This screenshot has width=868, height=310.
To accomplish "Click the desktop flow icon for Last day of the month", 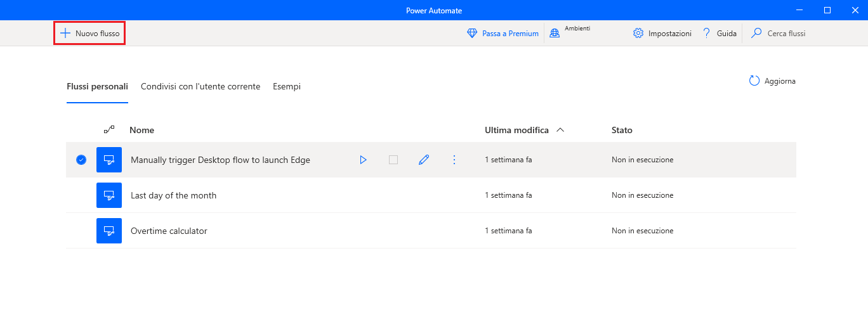I will [x=109, y=195].
